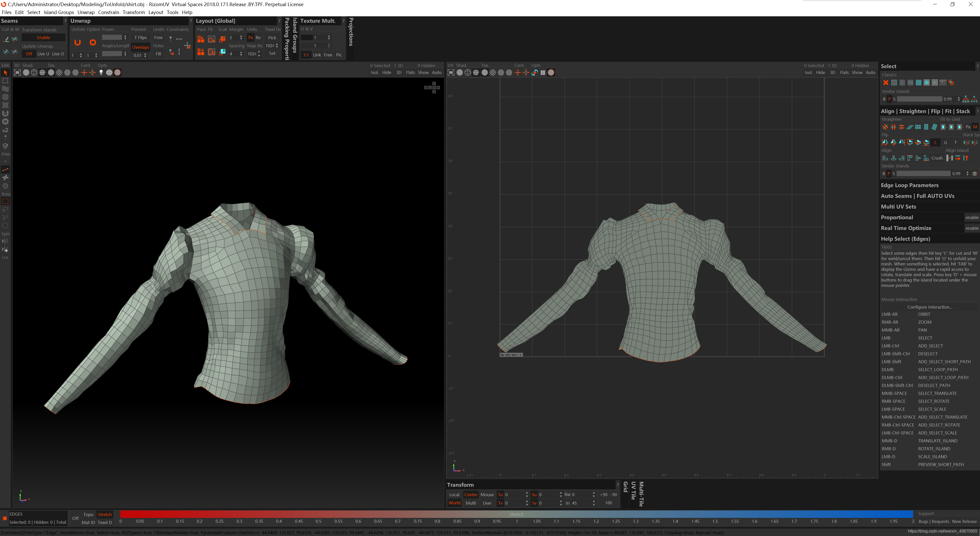Toggle Px units in Layout panel

[x=251, y=37]
